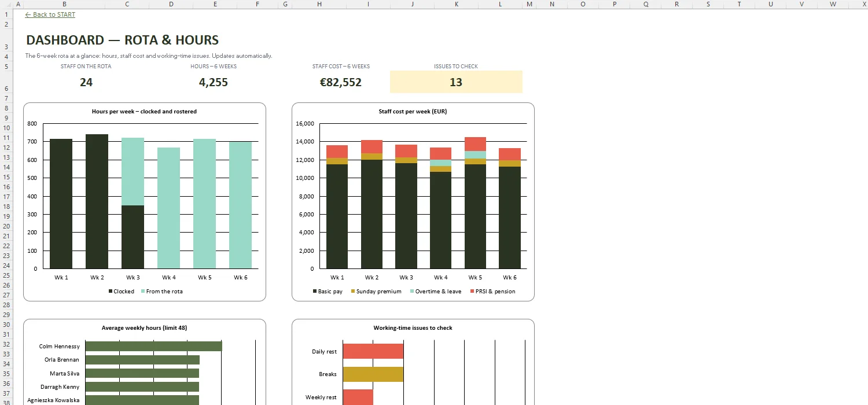Select the Wk 6 rota hours bar
The image size is (868, 405).
click(x=241, y=205)
